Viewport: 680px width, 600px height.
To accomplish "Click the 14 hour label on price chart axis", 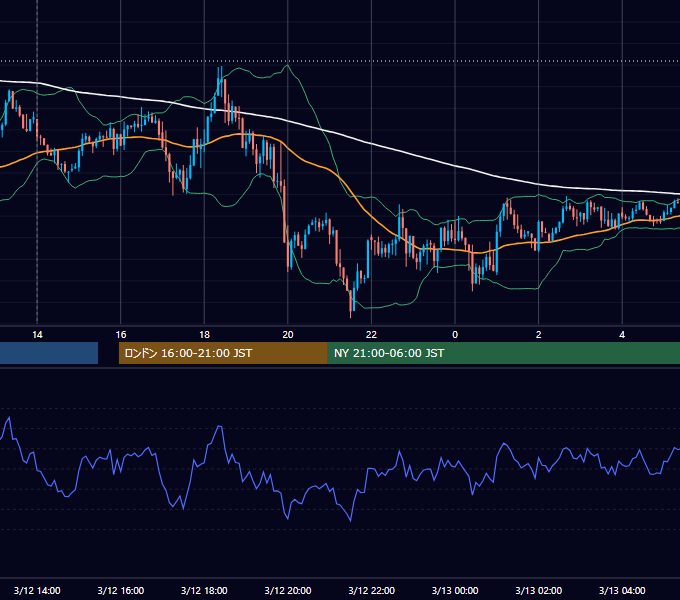I will tap(37, 335).
